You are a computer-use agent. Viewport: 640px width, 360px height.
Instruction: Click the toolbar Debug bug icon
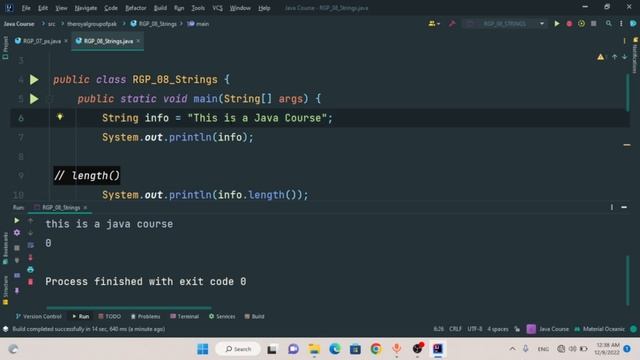(569, 24)
